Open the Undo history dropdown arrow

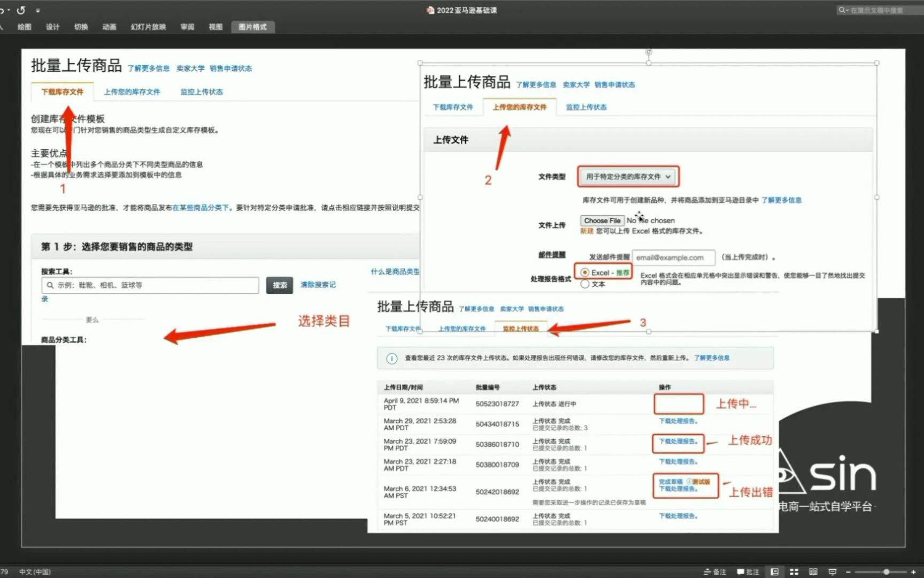click(x=9, y=10)
